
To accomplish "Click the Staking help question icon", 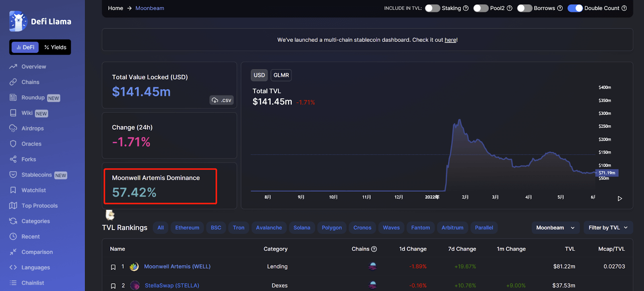I will [x=466, y=8].
